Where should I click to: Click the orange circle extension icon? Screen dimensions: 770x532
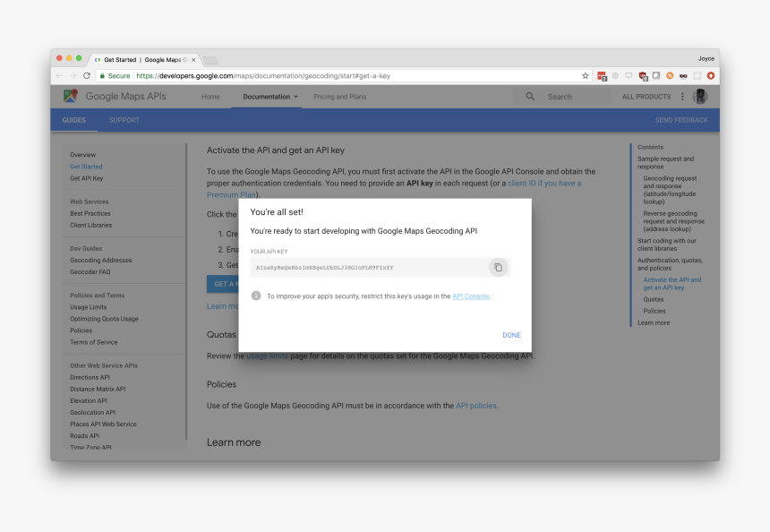[670, 75]
